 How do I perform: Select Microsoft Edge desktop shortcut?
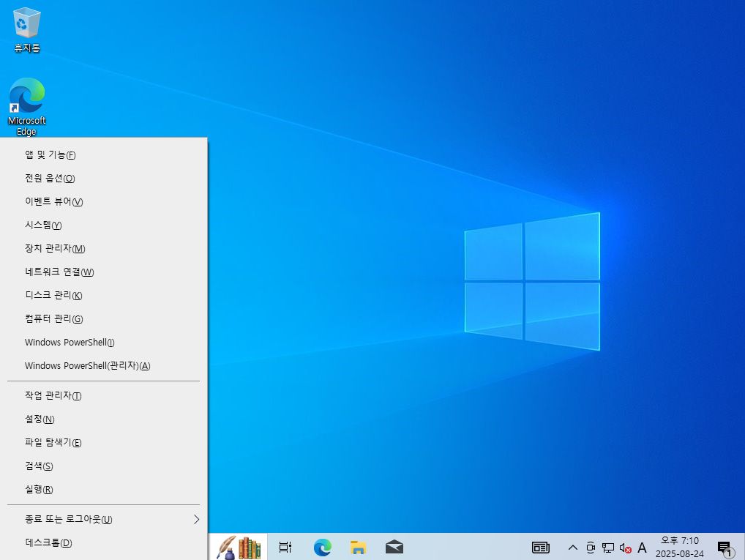point(26,107)
